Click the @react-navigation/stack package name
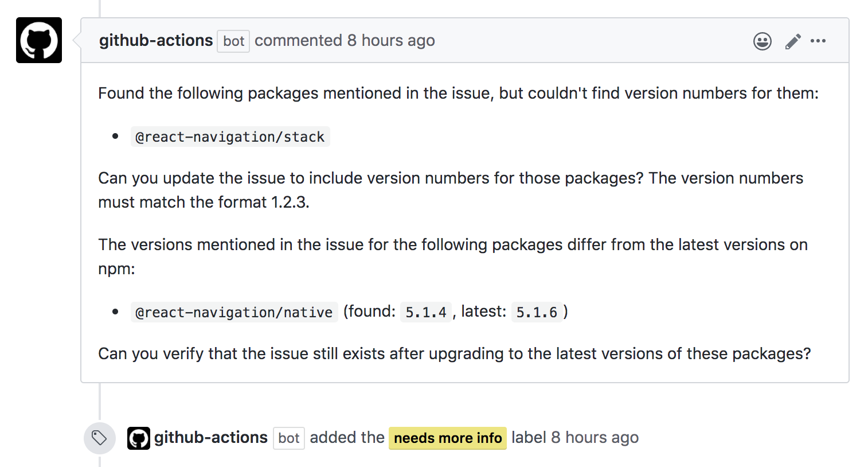Screen dimensions: 868x467 coord(230,137)
